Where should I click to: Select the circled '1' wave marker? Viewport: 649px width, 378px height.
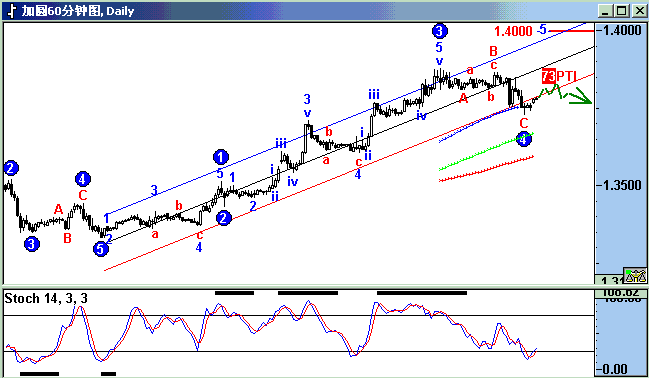click(x=221, y=157)
